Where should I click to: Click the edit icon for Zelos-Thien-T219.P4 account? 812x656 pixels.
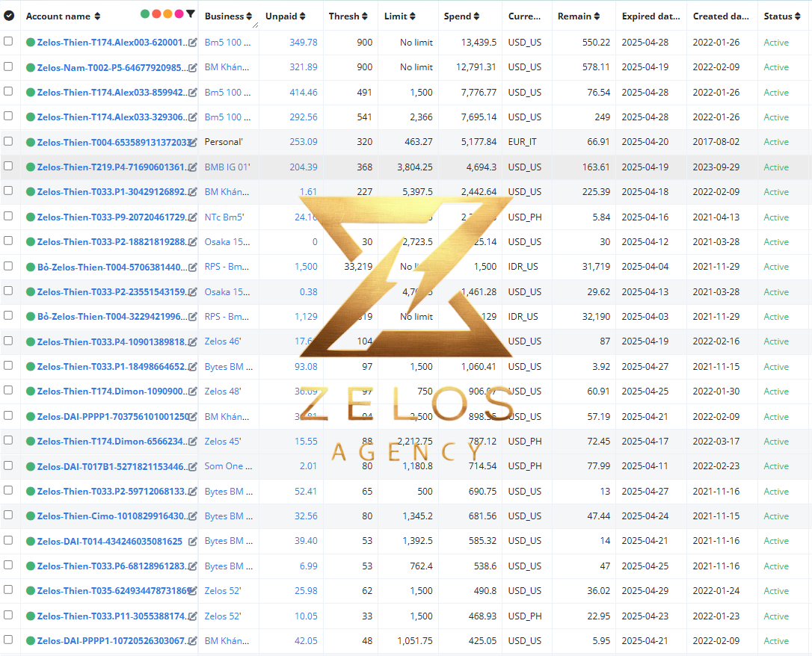click(x=193, y=167)
